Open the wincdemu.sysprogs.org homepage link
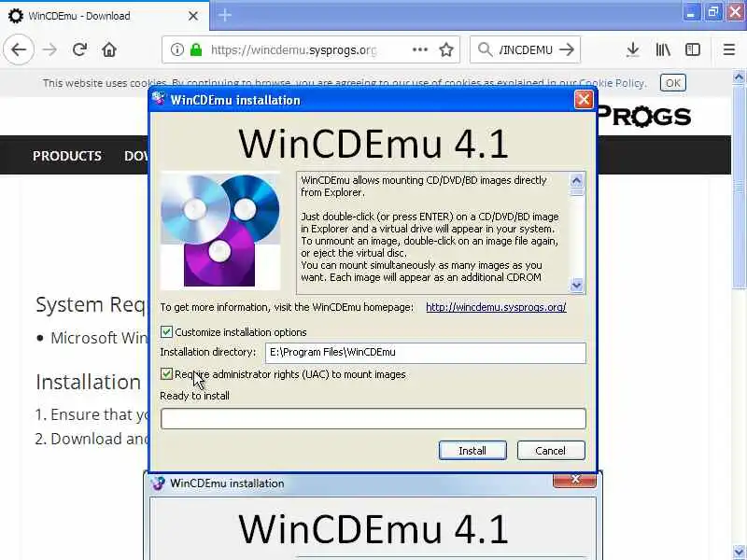Viewport: 747px width, 560px height. click(x=496, y=307)
